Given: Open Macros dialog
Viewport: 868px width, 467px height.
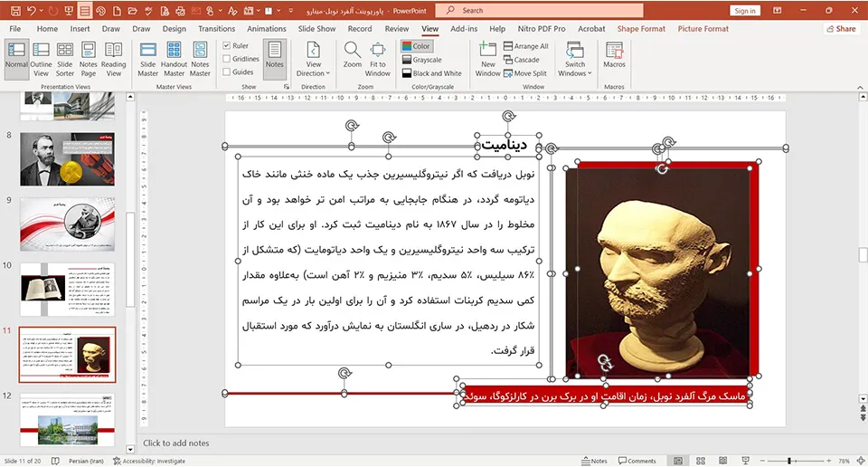Looking at the screenshot, I should pyautogui.click(x=614, y=55).
